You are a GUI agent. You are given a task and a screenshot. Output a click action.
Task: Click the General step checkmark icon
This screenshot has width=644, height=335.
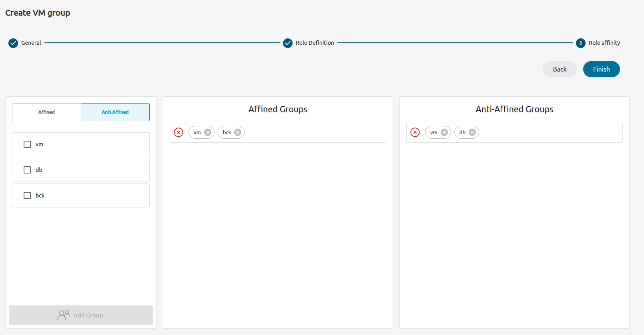point(13,43)
